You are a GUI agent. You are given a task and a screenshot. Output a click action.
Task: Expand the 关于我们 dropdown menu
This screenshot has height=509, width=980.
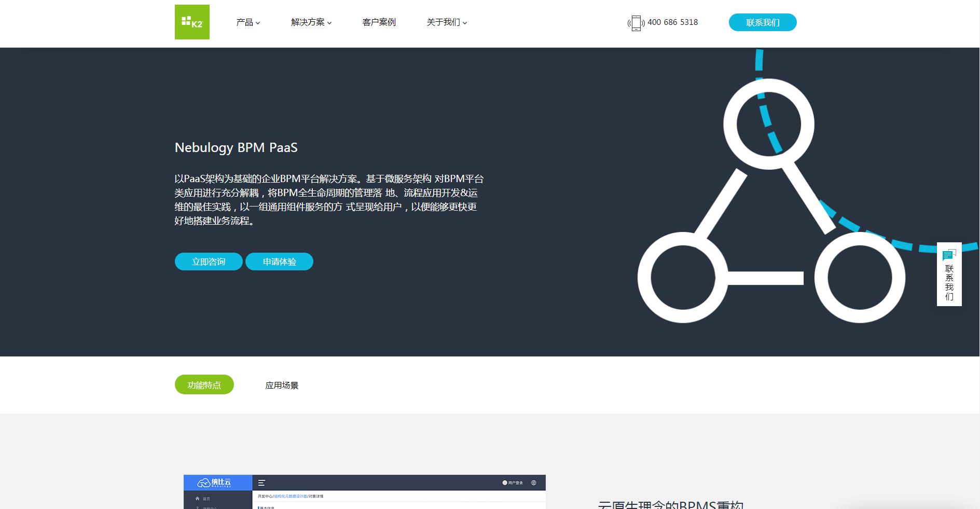[x=447, y=22]
